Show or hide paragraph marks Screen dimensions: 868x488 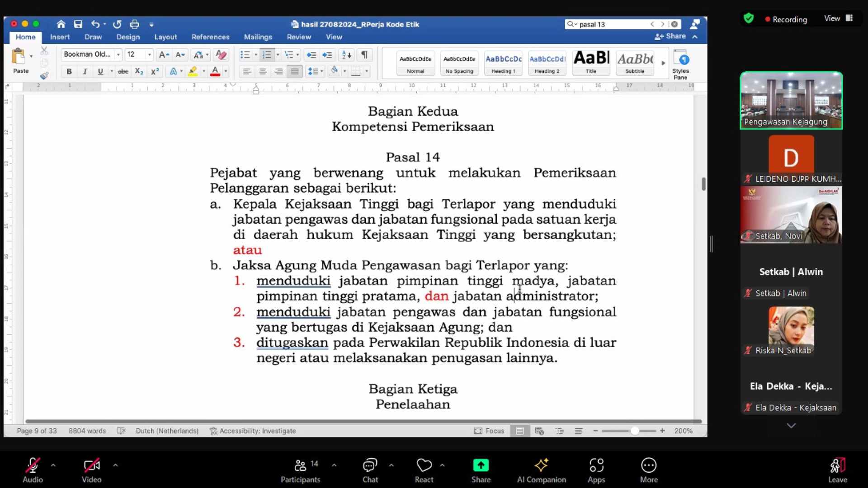(x=364, y=55)
